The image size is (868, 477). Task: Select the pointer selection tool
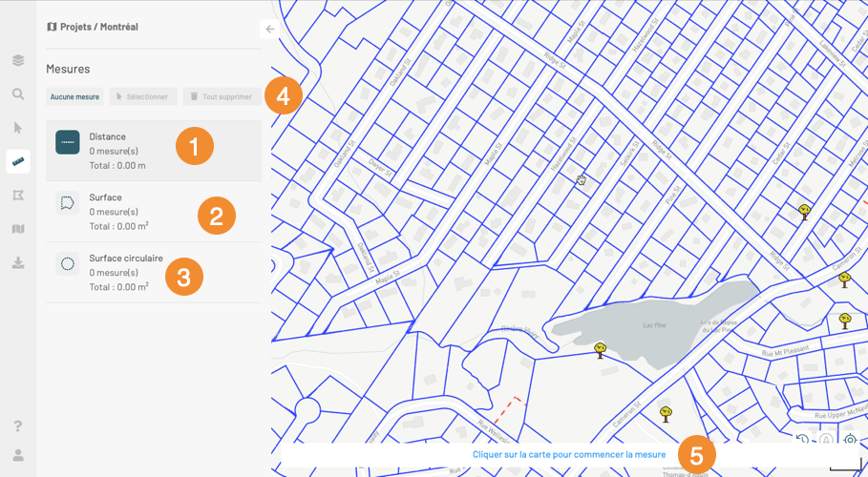point(18,128)
